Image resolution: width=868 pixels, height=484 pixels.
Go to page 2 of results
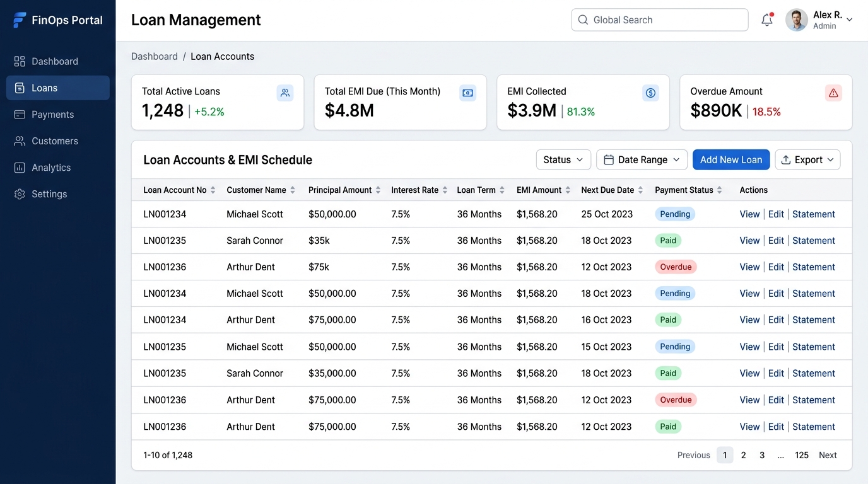point(743,455)
